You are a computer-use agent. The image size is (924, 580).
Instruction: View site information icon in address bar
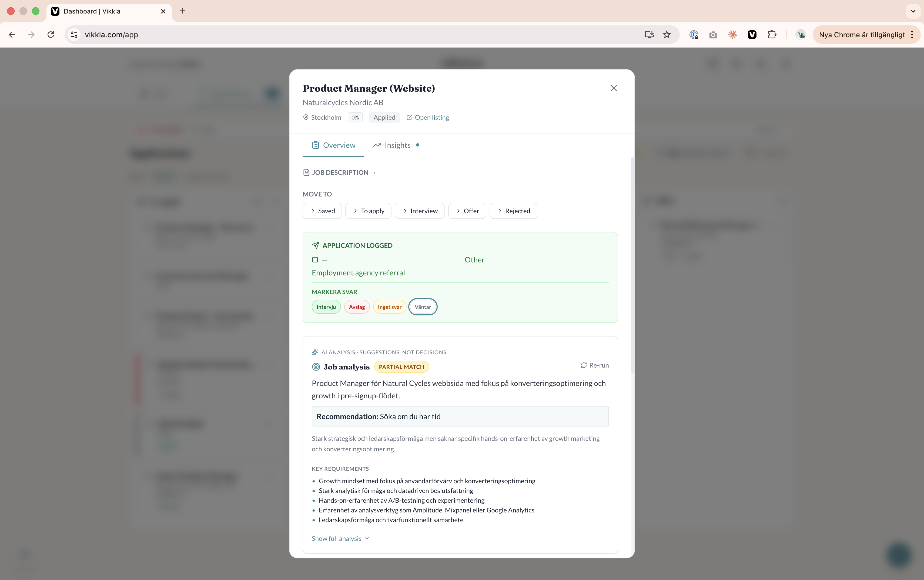pyautogui.click(x=74, y=35)
